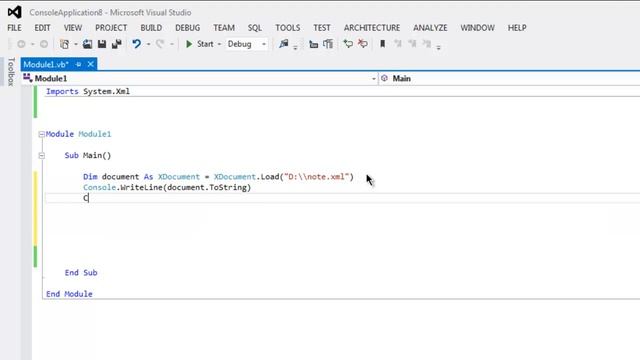Collapse the Module Module1 code block

point(41,134)
